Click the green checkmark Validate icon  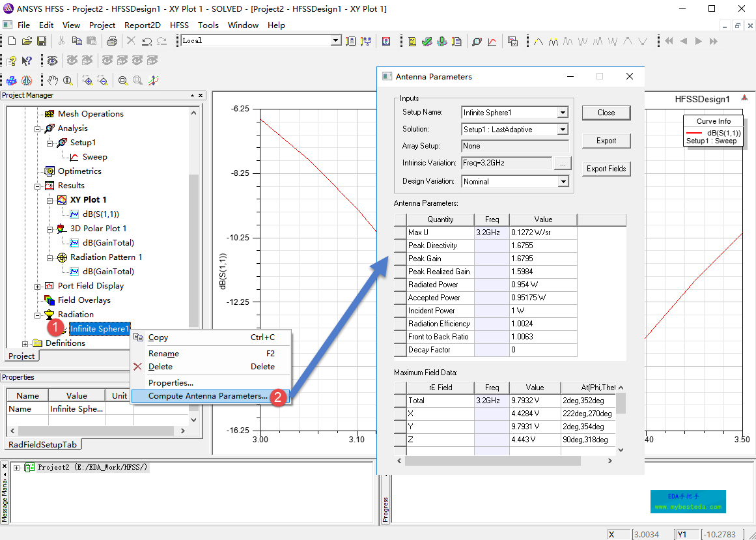[427, 41]
